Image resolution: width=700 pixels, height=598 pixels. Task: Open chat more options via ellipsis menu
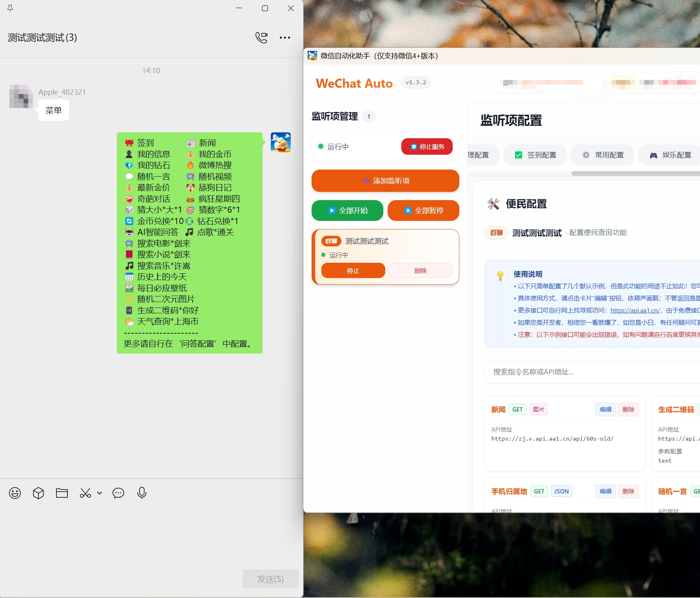[x=285, y=37]
